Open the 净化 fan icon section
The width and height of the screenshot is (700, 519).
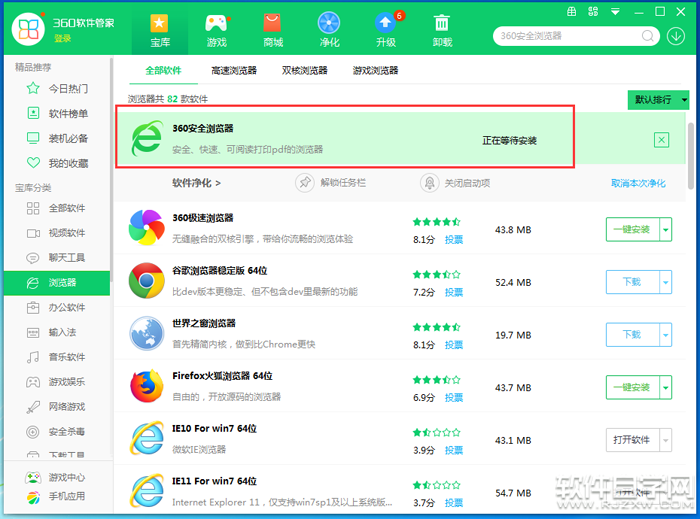tap(329, 30)
